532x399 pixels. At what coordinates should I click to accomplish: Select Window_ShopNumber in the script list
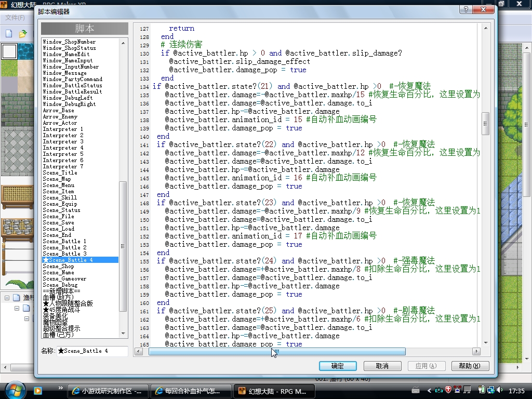click(69, 42)
